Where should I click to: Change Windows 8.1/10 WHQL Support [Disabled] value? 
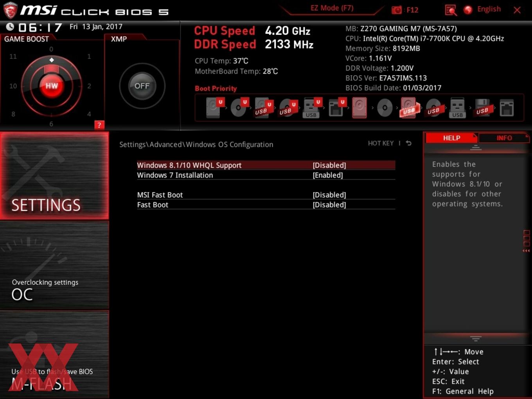point(329,165)
